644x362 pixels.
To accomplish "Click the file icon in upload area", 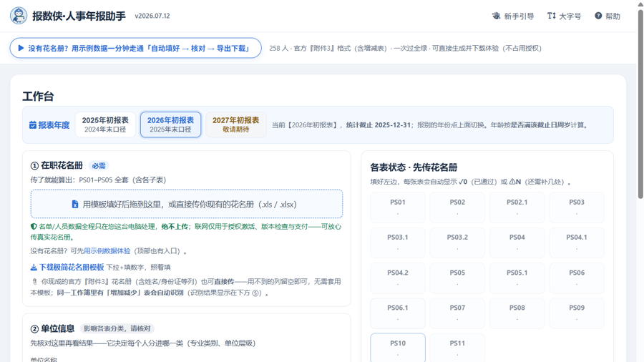I will tap(74, 205).
